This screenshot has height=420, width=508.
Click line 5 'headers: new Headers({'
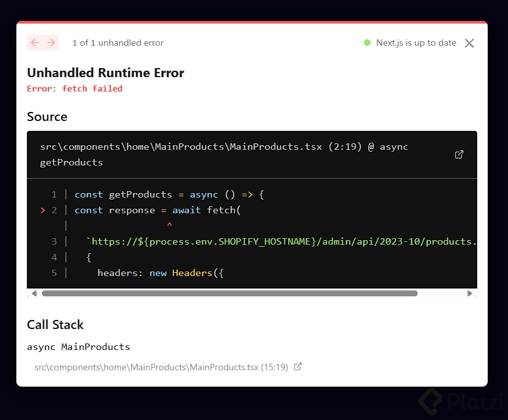[x=160, y=273]
